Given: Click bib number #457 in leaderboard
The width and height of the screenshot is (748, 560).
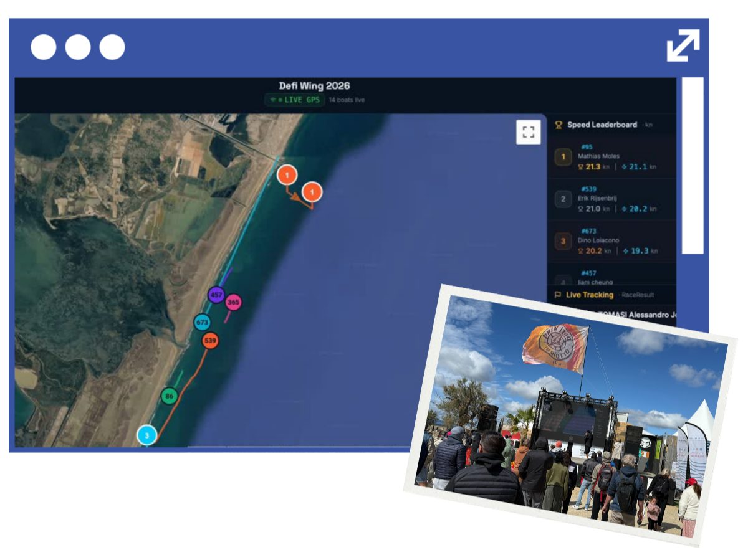Looking at the screenshot, I should (589, 273).
